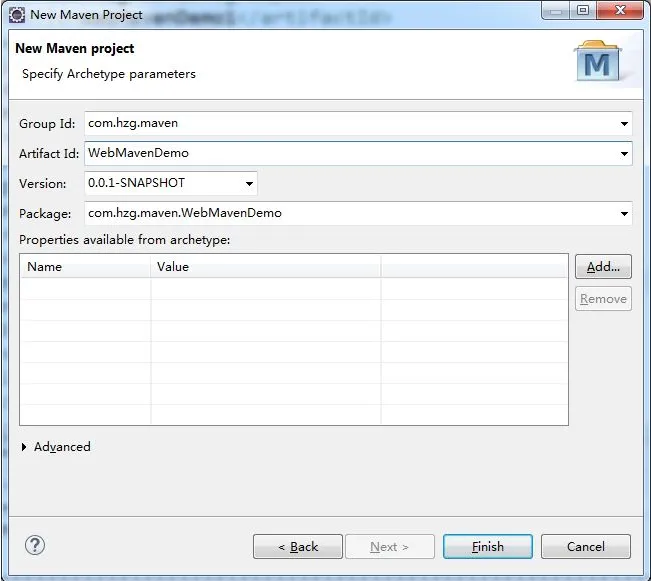Viewport: 651px width, 581px height.
Task: Open the Package dropdown arrow
Action: click(624, 214)
